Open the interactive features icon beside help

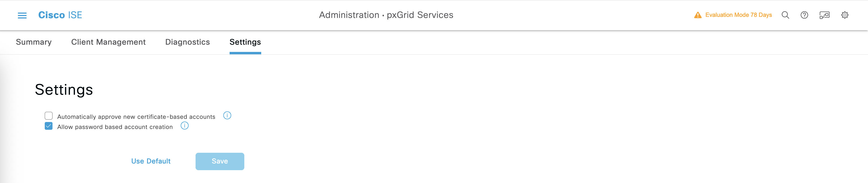click(824, 15)
